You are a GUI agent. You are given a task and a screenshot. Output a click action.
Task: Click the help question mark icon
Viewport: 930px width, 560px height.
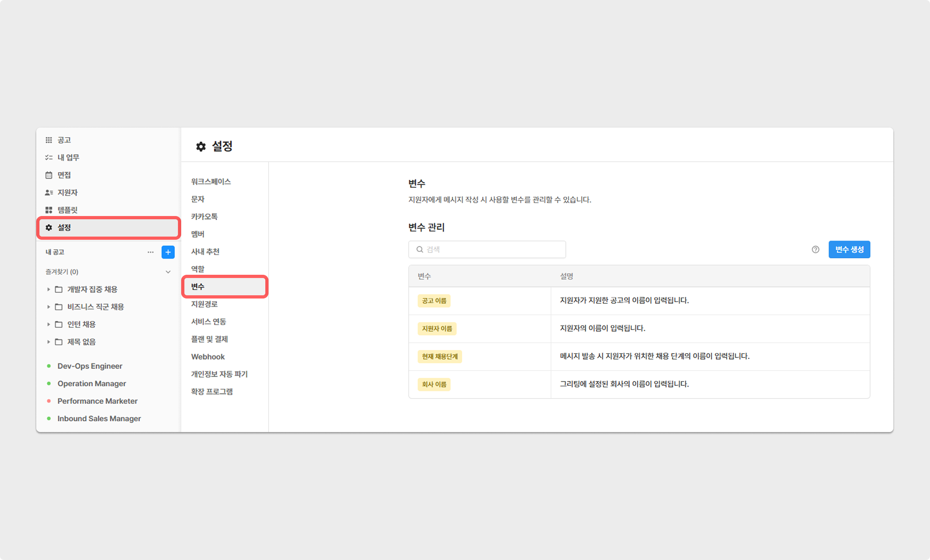tap(815, 249)
